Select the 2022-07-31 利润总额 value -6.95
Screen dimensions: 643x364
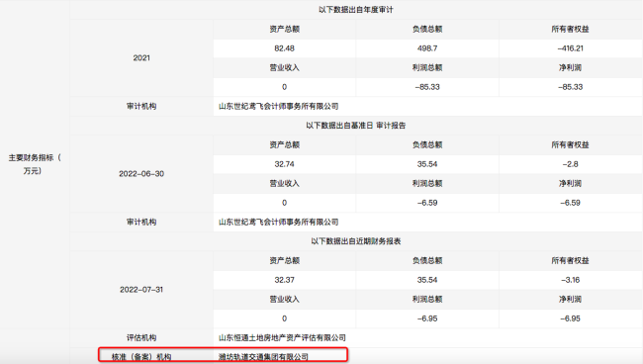click(427, 318)
